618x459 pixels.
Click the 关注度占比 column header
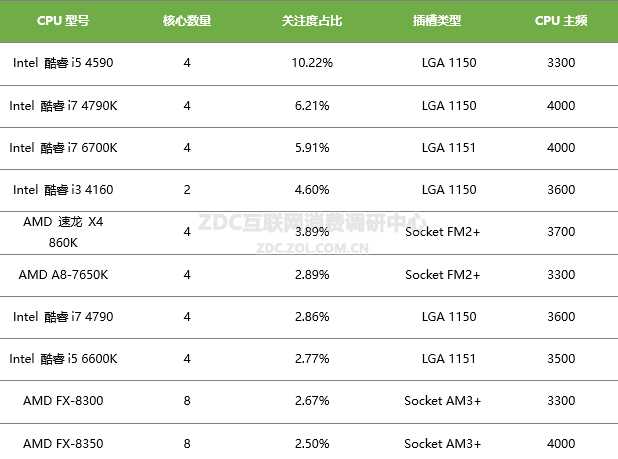click(312, 20)
